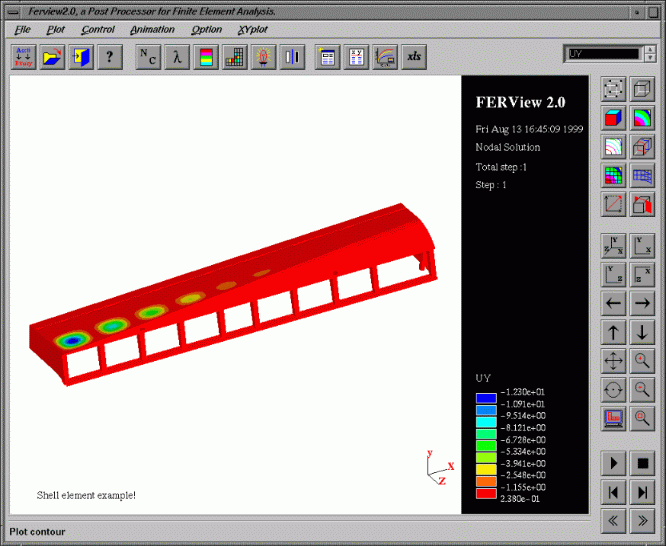Click the left arrow view button
This screenshot has width=666, height=546.
click(614, 302)
